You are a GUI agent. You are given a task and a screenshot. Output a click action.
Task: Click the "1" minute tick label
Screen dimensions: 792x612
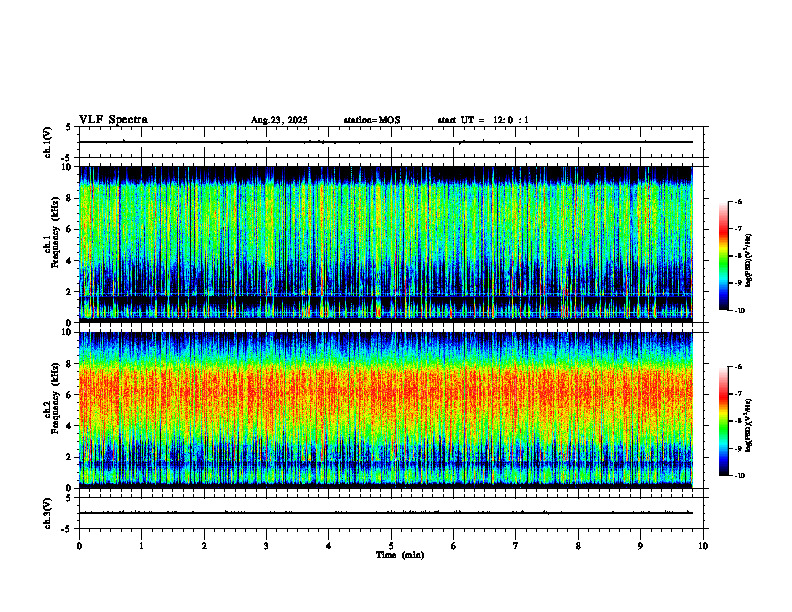pos(141,546)
